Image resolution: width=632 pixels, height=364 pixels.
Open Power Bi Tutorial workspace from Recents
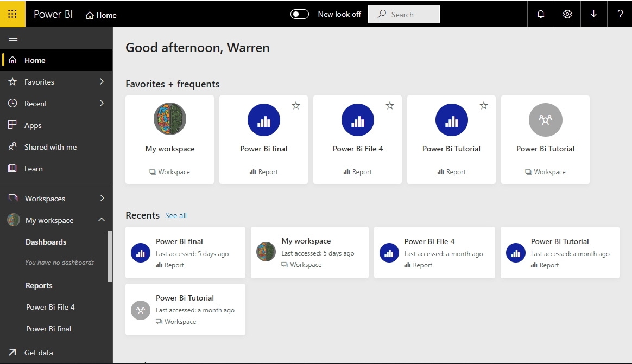pos(185,298)
